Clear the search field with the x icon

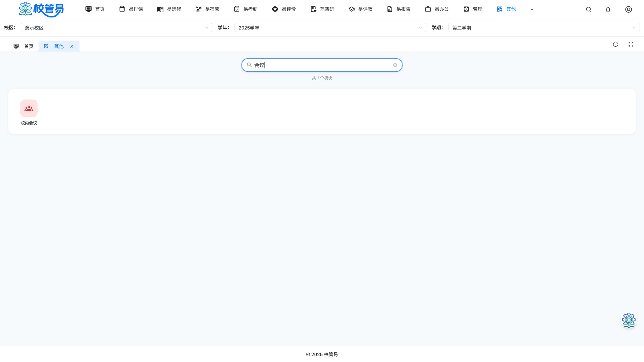[x=395, y=65]
